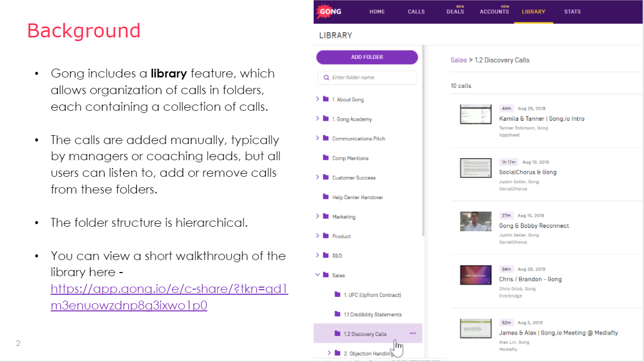The image size is (644, 362).
Task: Click the 'Everbridge' account text
Action: pyautogui.click(x=510, y=296)
